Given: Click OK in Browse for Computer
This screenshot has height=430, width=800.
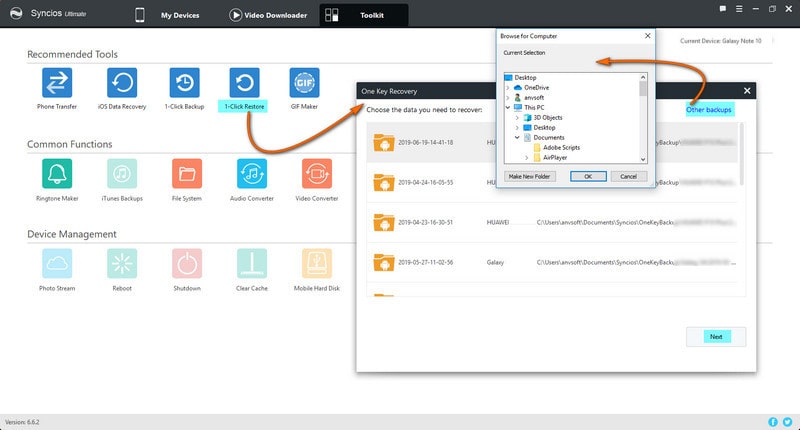Looking at the screenshot, I should 588,176.
